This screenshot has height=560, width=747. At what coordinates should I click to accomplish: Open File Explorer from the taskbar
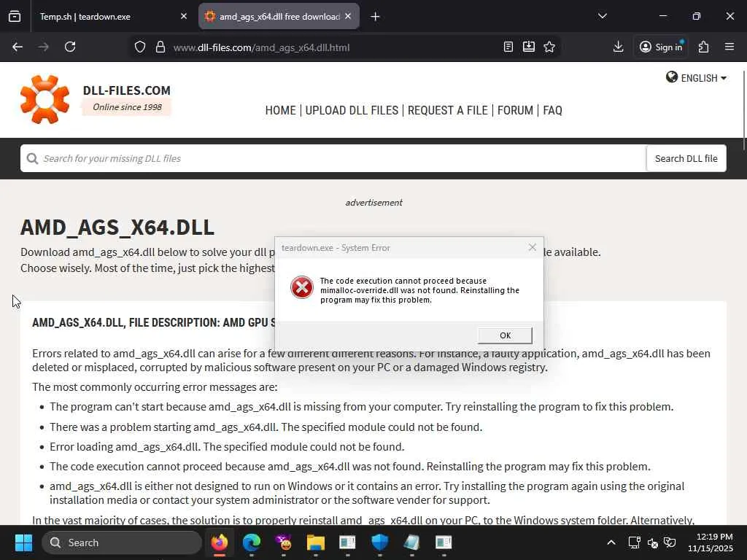315,542
